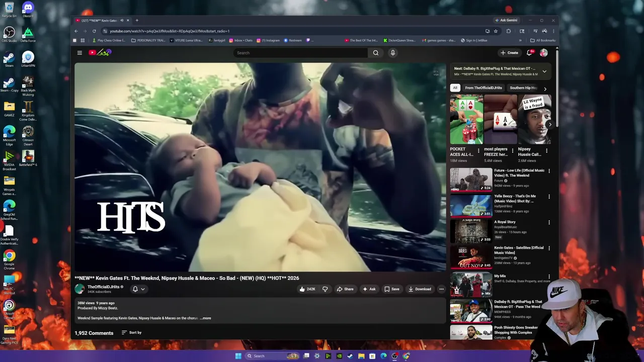
Task: Ask about this video
Action: tap(369, 289)
